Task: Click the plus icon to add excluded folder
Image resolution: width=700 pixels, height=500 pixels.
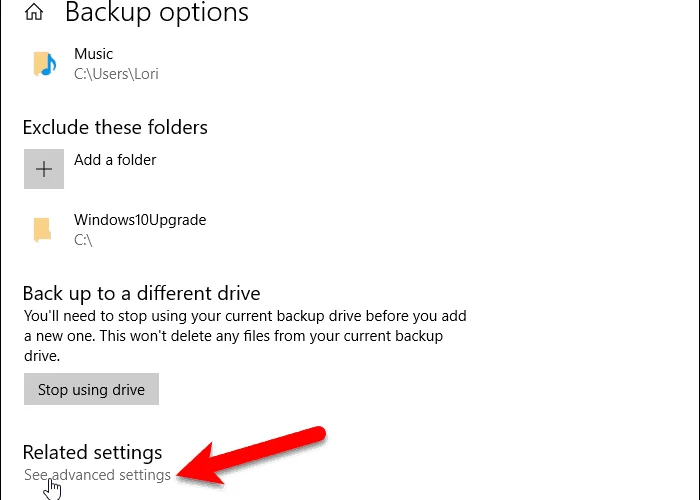Action: tap(44, 169)
